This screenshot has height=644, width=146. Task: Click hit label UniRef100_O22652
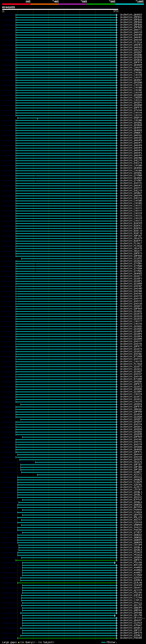coord(131,259)
